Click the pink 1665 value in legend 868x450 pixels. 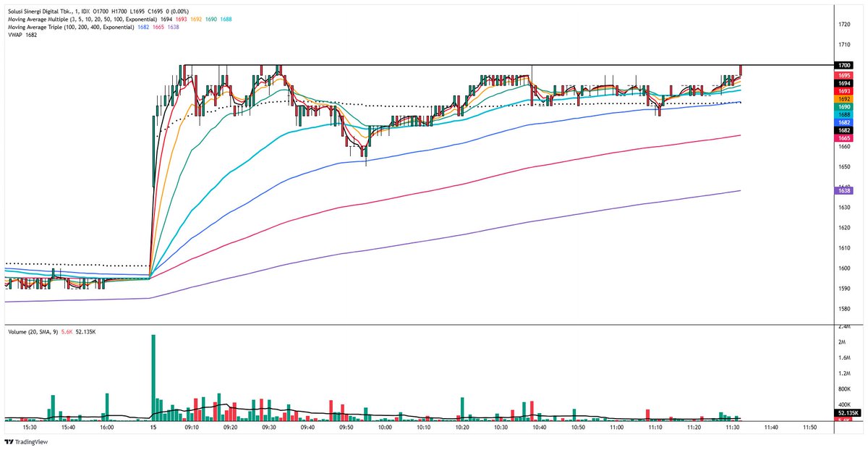pos(158,27)
